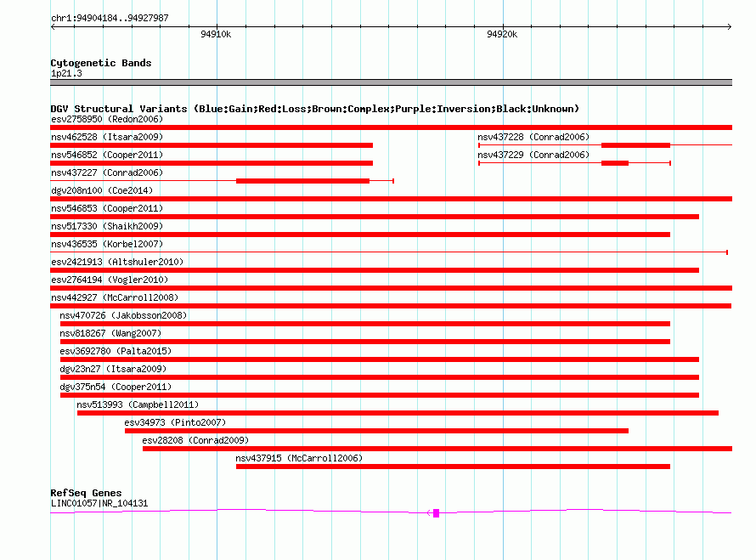Open the dgv375n54 (Cooper2011) variant
This screenshot has width=756, height=560.
click(380, 395)
